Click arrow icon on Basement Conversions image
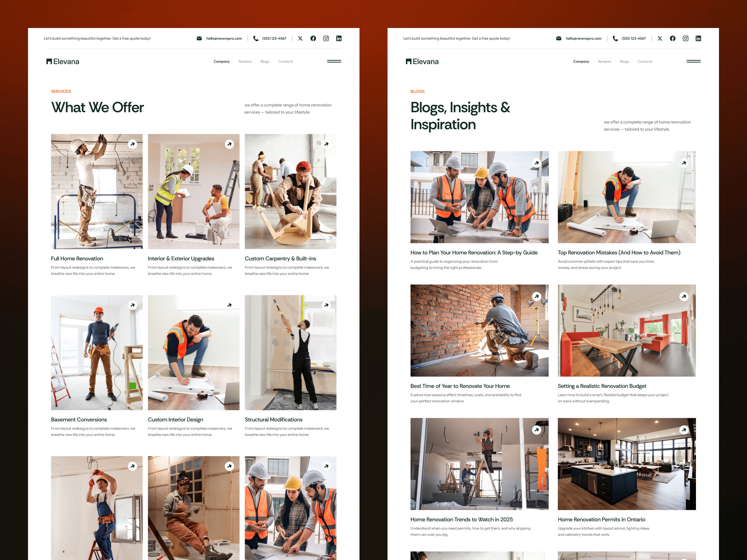The width and height of the screenshot is (747, 560). click(x=132, y=305)
